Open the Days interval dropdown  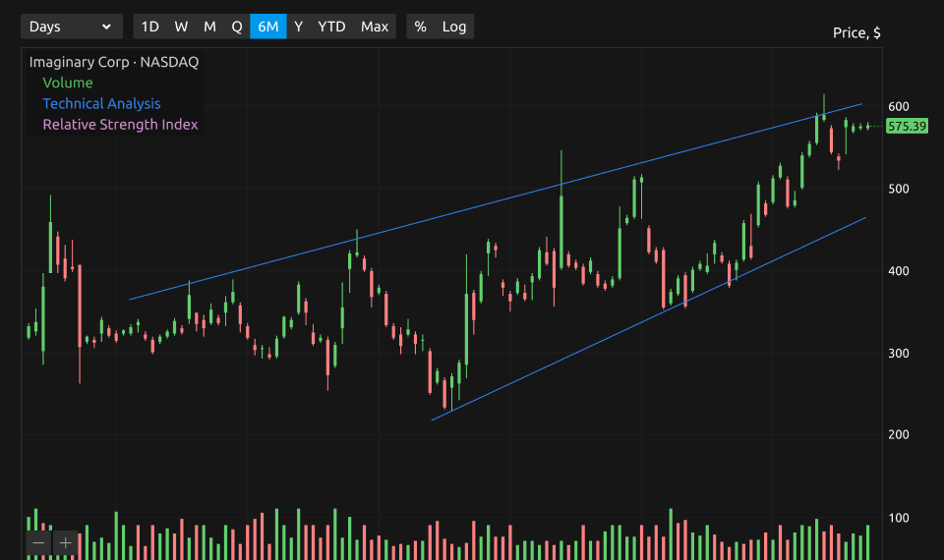pyautogui.click(x=72, y=27)
